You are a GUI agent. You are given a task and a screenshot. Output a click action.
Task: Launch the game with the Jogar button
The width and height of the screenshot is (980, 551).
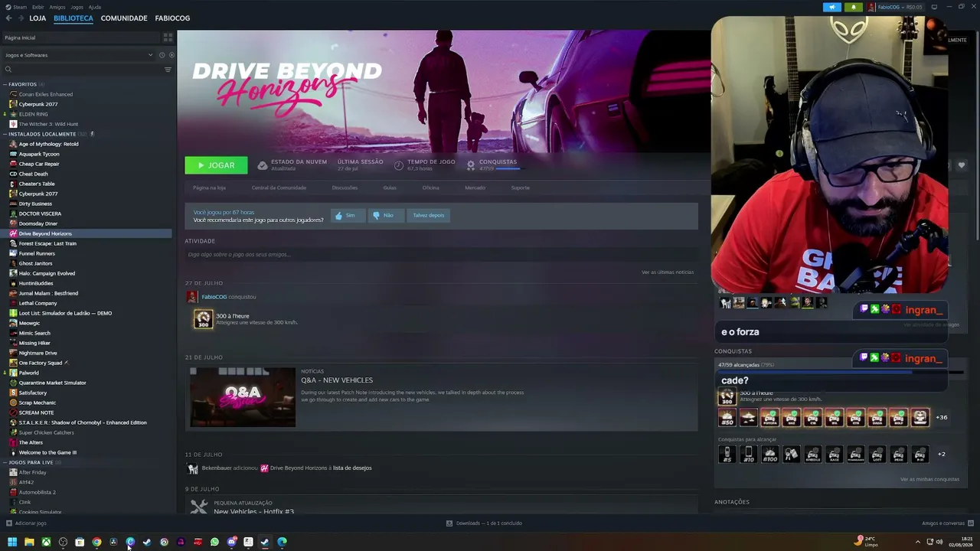pos(216,165)
